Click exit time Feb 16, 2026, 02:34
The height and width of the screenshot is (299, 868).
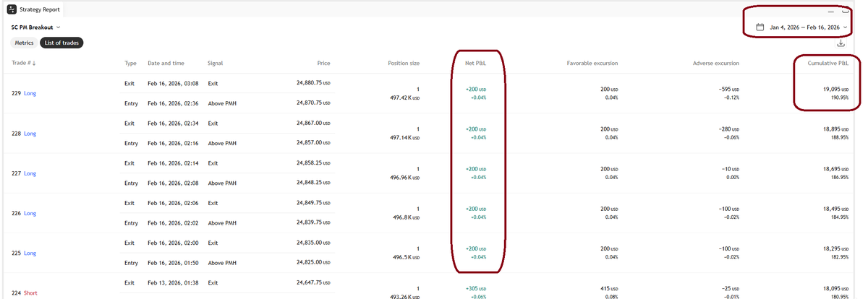[x=173, y=123]
